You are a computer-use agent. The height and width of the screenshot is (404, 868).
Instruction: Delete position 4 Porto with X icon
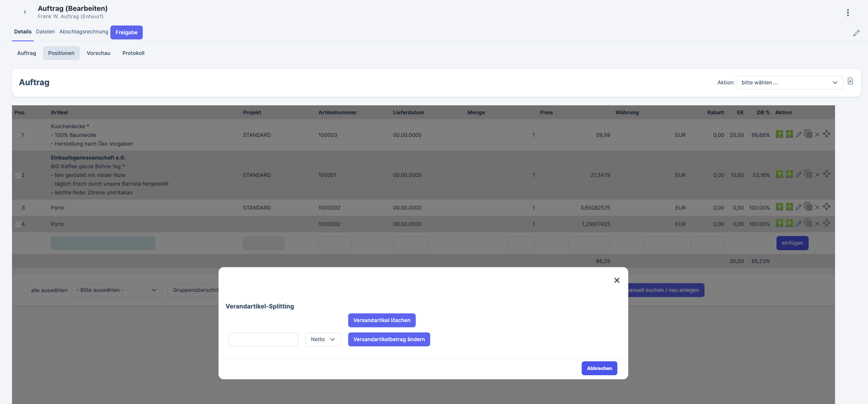tap(817, 223)
